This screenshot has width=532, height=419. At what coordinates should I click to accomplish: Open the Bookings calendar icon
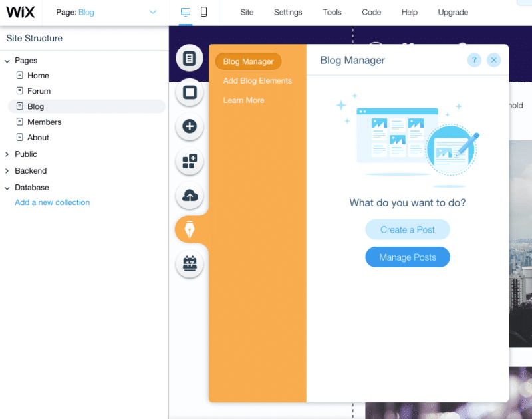190,264
